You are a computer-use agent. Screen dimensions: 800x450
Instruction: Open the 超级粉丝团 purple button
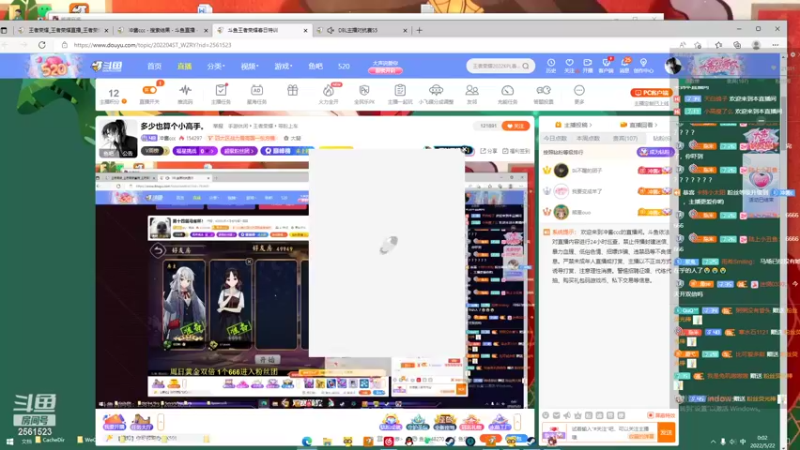point(239,151)
